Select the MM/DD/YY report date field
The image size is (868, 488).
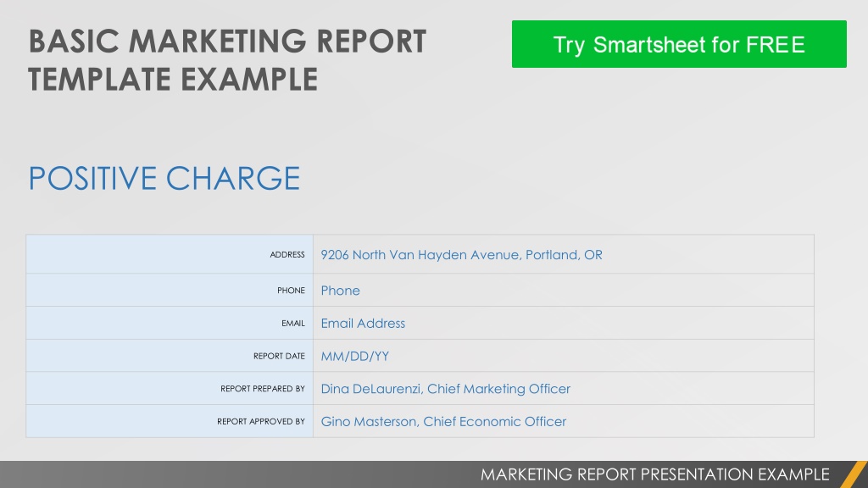point(564,355)
